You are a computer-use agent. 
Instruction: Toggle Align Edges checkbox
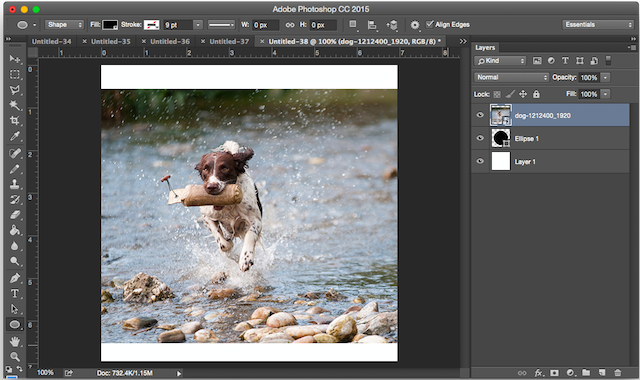[429, 24]
